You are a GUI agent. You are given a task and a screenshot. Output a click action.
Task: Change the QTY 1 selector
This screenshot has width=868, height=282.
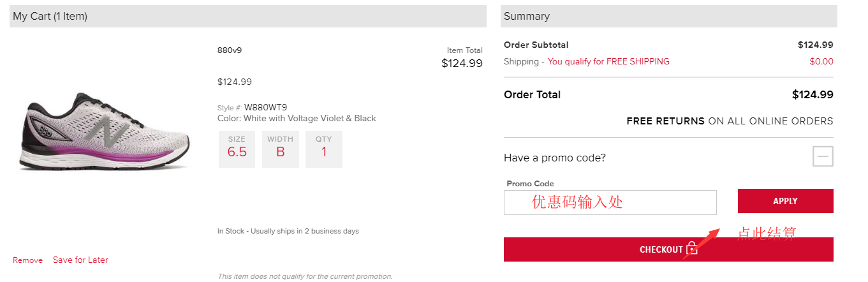324,149
